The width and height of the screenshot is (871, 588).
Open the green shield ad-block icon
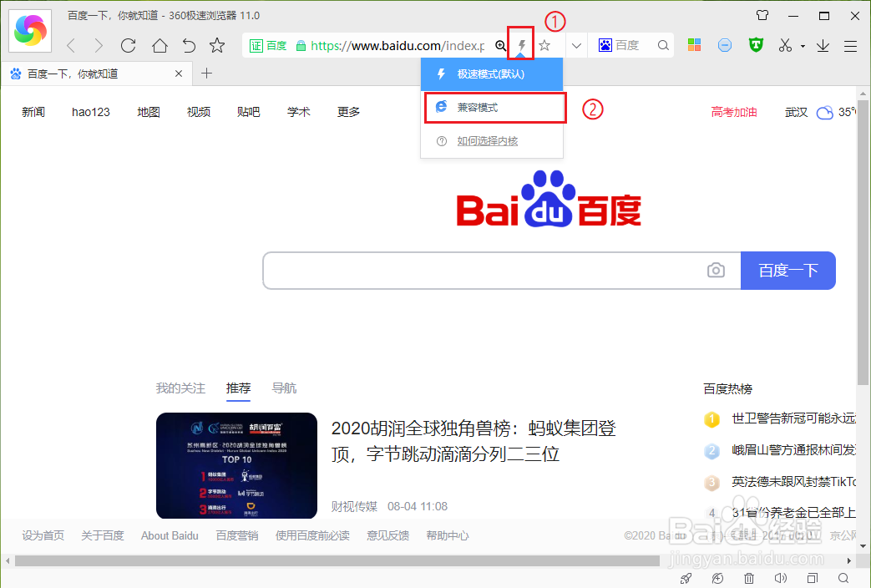[x=756, y=45]
